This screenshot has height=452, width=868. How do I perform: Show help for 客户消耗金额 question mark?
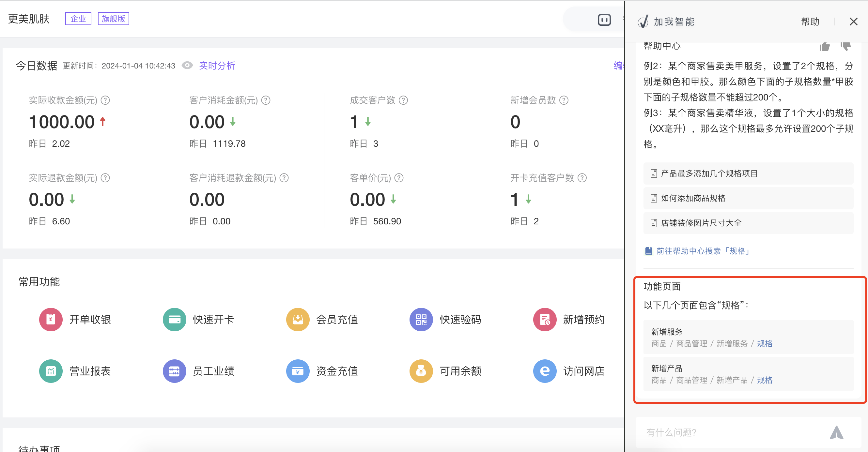coord(266,100)
